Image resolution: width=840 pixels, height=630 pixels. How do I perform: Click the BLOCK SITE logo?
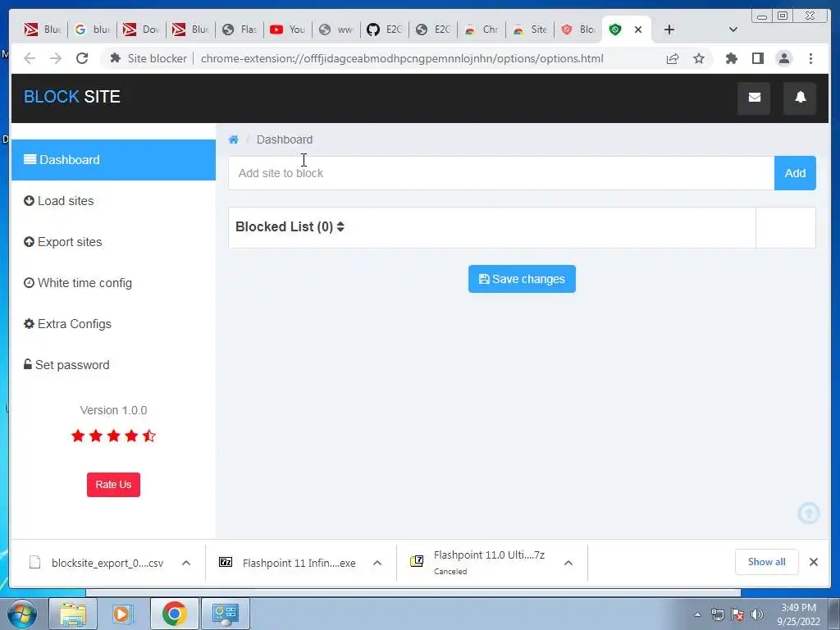click(x=72, y=97)
